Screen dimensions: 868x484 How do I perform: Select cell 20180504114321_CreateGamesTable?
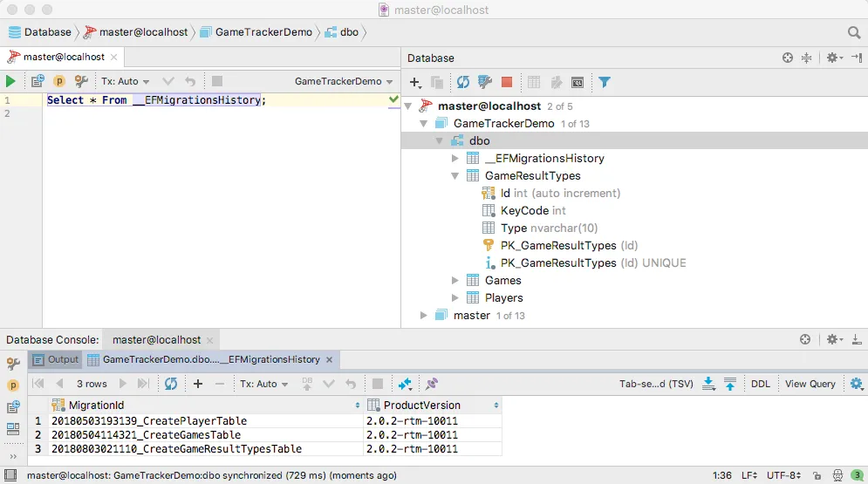coord(205,435)
